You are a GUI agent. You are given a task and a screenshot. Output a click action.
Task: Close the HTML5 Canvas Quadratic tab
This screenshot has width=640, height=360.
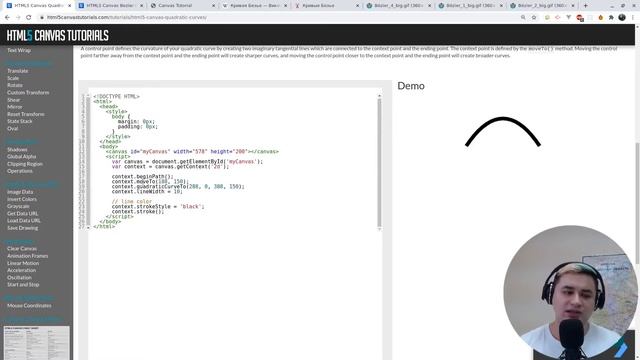click(70, 6)
